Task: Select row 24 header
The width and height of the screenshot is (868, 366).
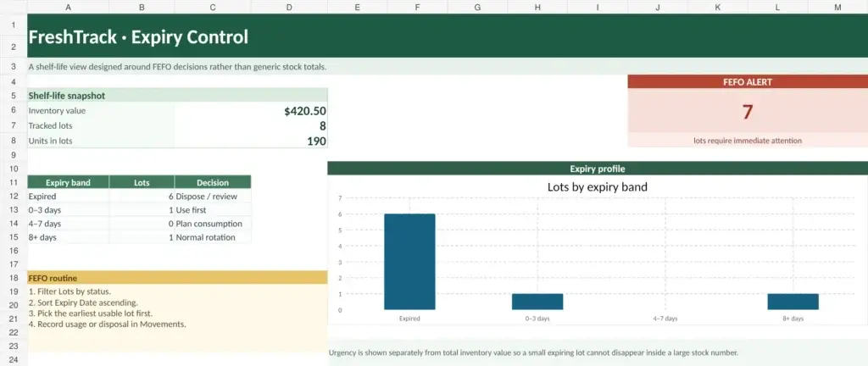Action: click(x=14, y=359)
